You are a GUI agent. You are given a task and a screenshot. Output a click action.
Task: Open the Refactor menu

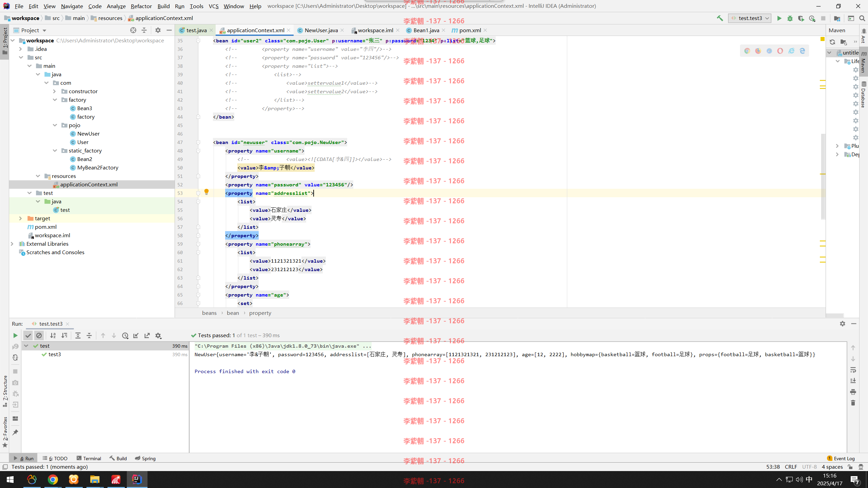141,6
